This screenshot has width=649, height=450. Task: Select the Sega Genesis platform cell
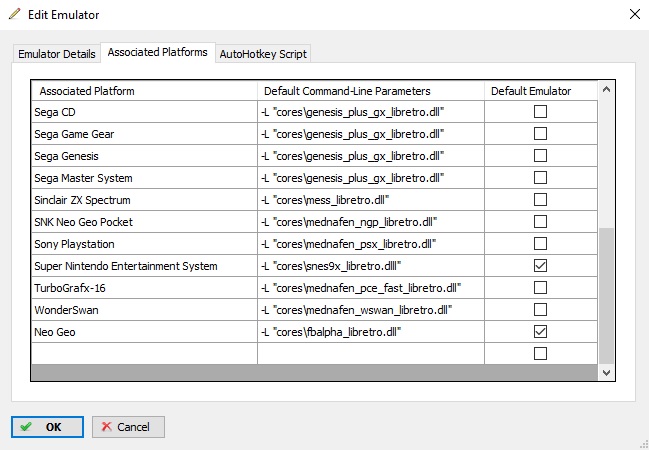(144, 156)
